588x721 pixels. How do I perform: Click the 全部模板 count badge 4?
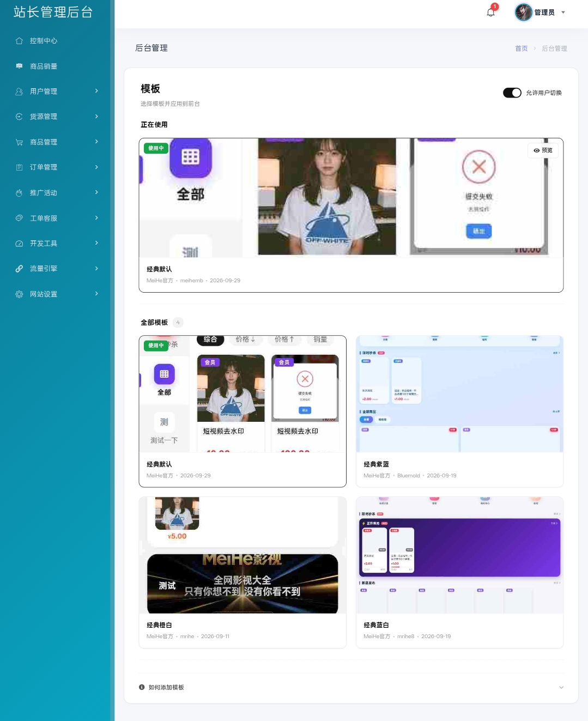pos(178,323)
